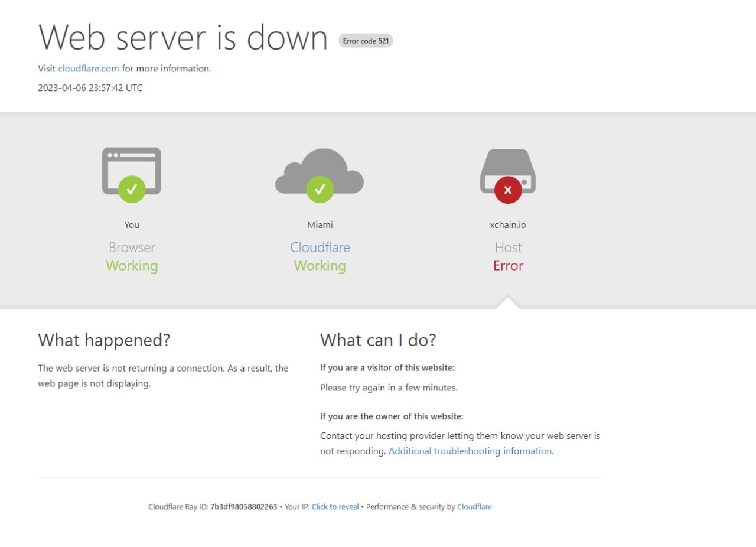Click Working status under Cloudflare
Viewport: 756px width, 547px height.
click(x=320, y=266)
